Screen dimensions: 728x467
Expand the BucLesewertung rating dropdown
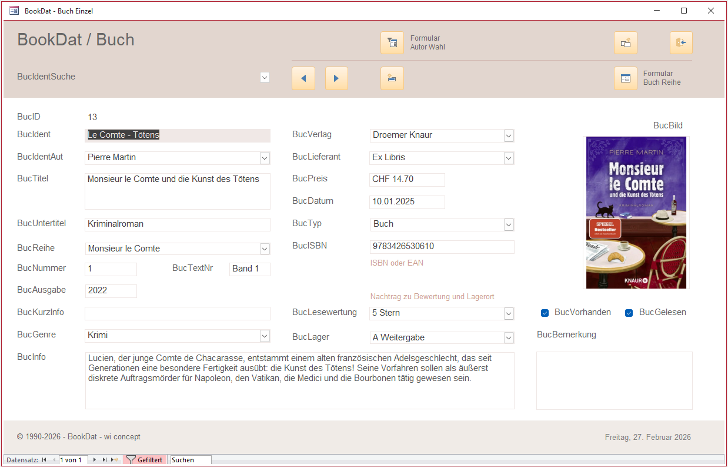508,313
